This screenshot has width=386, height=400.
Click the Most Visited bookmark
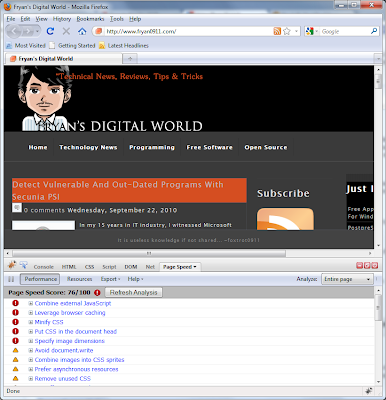tap(26, 46)
